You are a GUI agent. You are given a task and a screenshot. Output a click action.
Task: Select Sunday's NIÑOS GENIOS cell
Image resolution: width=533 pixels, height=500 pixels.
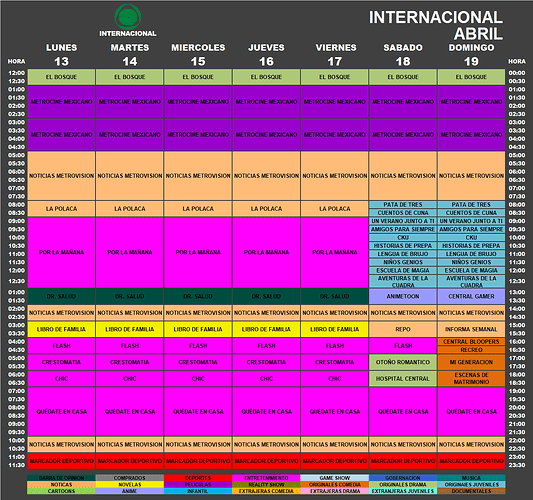pyautogui.click(x=471, y=262)
